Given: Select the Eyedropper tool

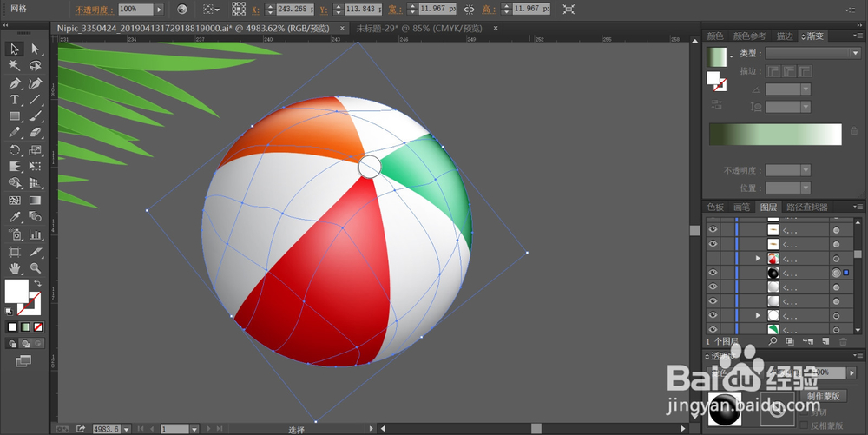Looking at the screenshot, I should [x=15, y=217].
